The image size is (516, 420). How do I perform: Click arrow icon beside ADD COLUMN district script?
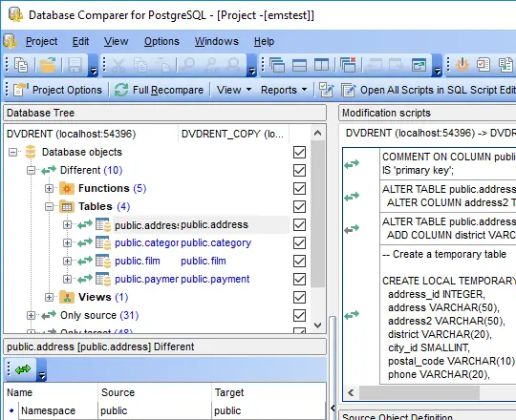click(x=352, y=228)
